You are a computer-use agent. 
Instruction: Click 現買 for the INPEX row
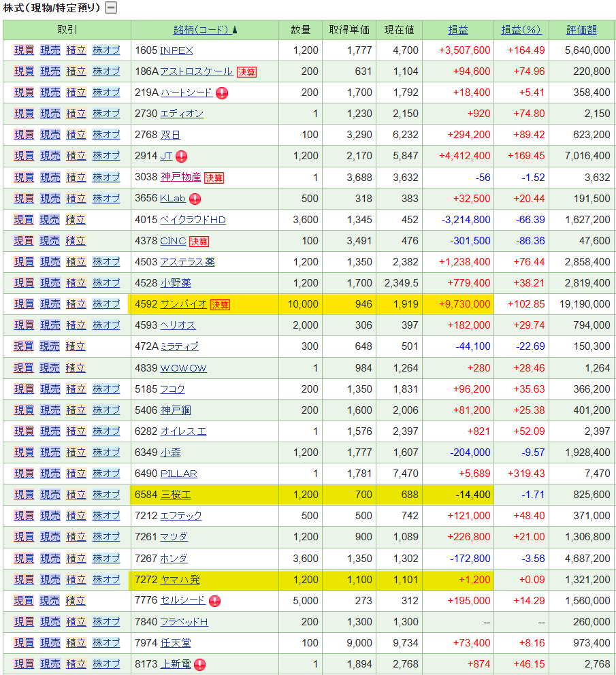(x=24, y=50)
